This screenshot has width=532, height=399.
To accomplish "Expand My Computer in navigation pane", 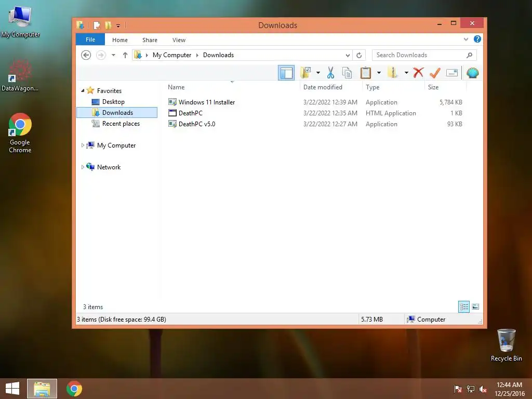I will pyautogui.click(x=83, y=145).
